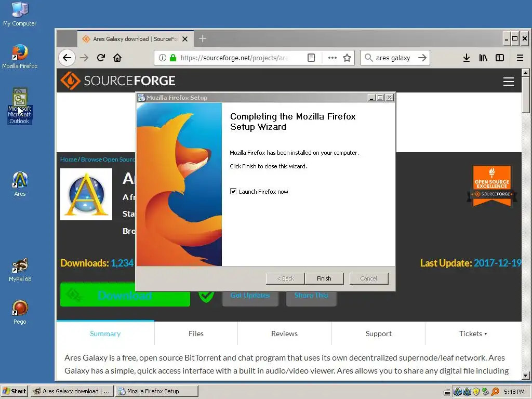Open the browser downloads panel
Screen dimensions: 532x399
[x=467, y=58]
